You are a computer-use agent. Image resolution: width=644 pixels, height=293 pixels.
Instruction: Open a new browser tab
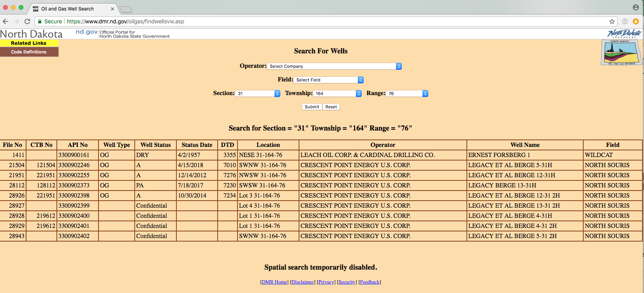point(126,9)
